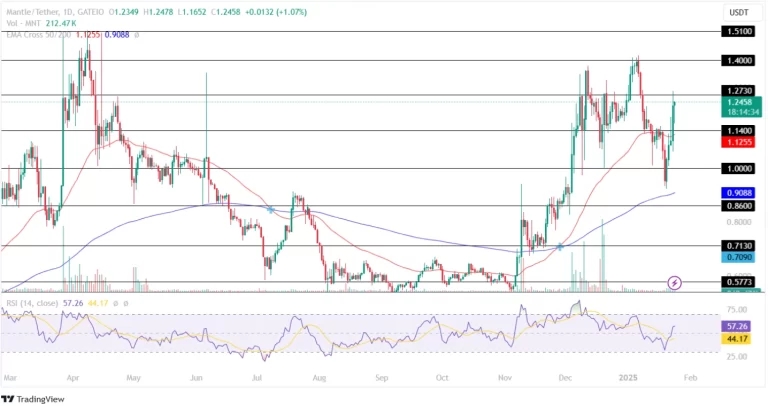Click the EMA cross marker in early July
The image size is (768, 406).
tap(270, 210)
